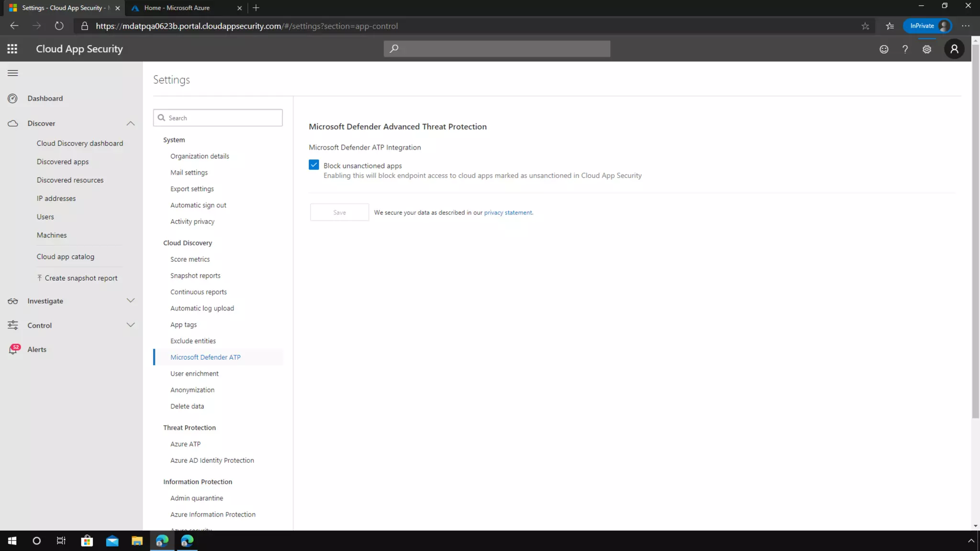Open the help question mark icon
The image size is (980, 551).
tap(905, 49)
